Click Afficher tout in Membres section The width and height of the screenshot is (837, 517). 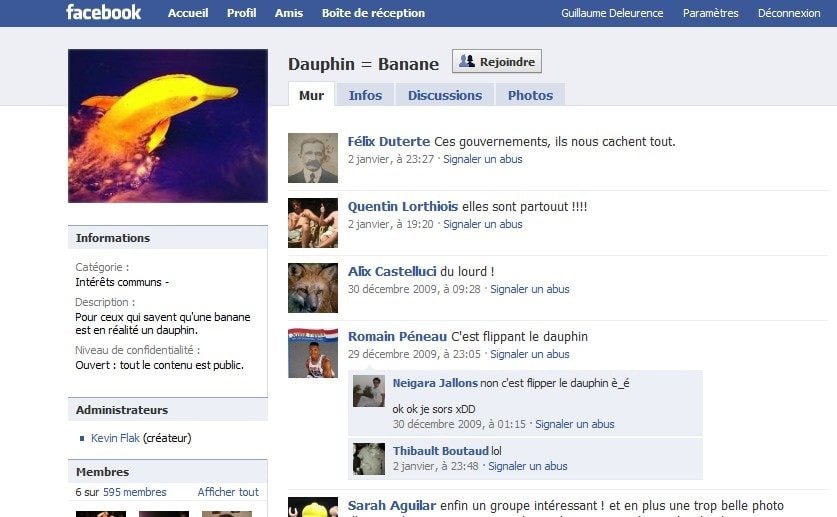coord(228,492)
